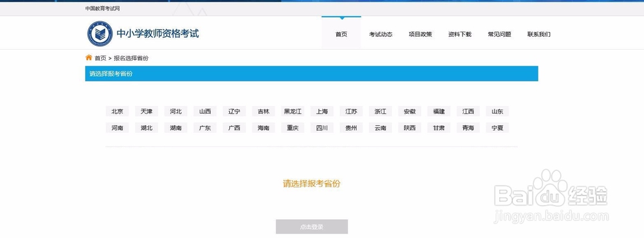Click the 中小学教师资格考试 site title
Image resolution: width=644 pixels, height=238 pixels.
click(x=158, y=34)
